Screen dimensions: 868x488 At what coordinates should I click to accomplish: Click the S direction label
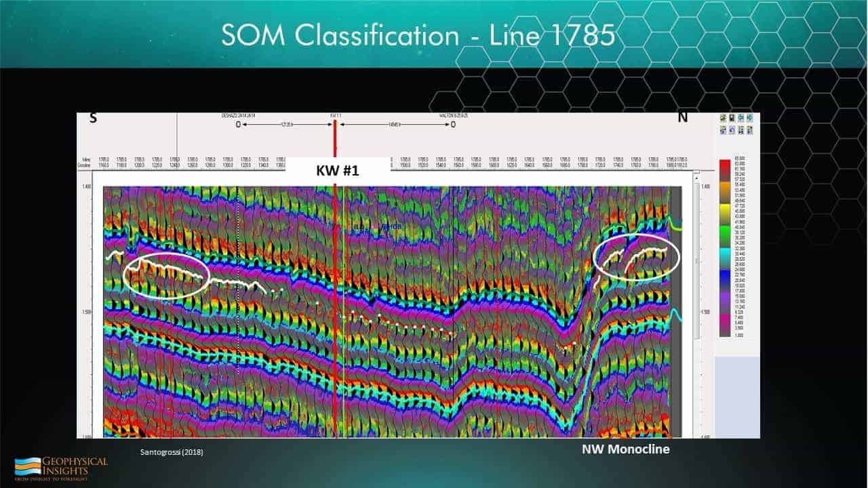[x=94, y=118]
